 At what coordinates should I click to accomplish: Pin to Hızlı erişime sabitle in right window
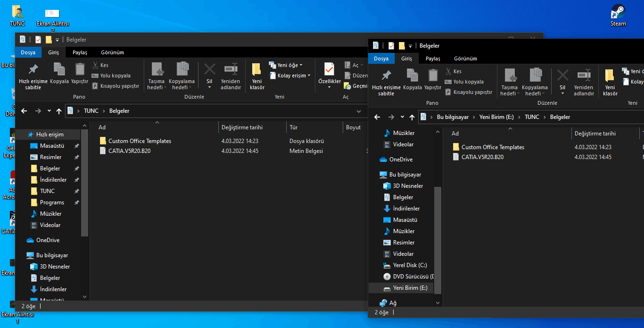[x=386, y=82]
